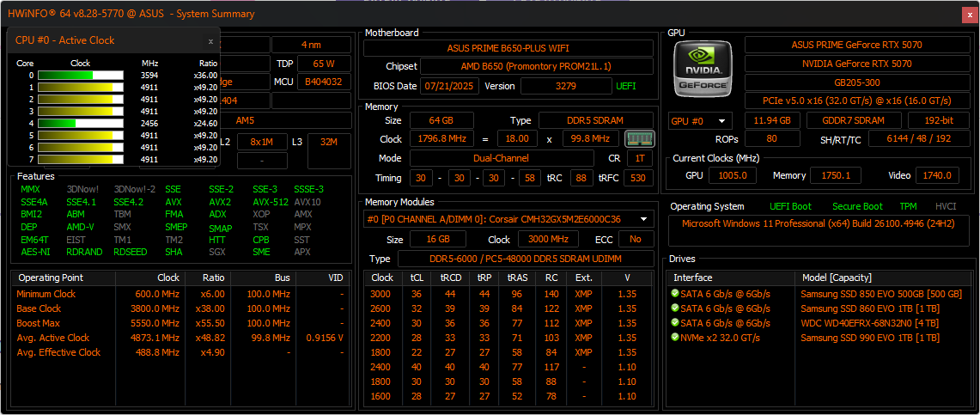
Task: Click the AMD-V feature label
Action: tap(80, 227)
